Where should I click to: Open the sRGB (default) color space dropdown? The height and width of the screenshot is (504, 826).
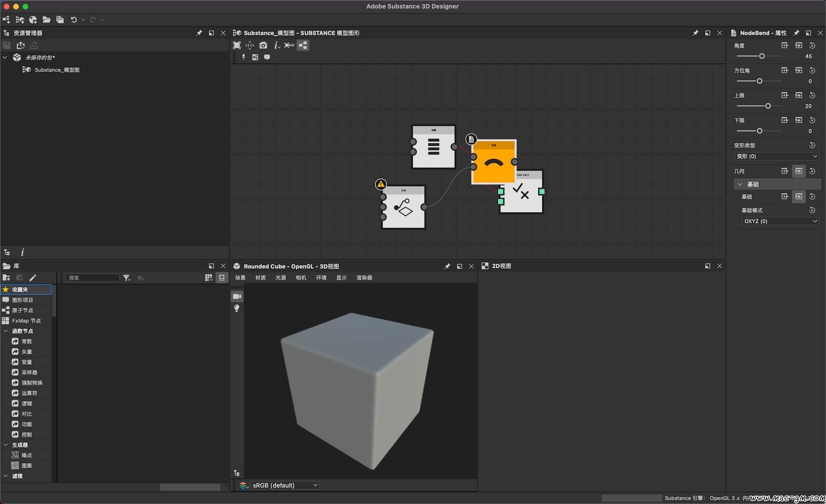coord(284,485)
